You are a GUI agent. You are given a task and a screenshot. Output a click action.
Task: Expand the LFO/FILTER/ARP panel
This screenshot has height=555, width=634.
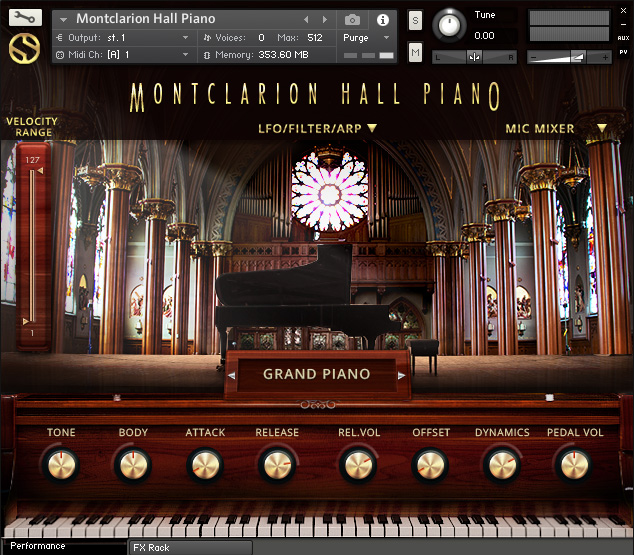coord(317,129)
